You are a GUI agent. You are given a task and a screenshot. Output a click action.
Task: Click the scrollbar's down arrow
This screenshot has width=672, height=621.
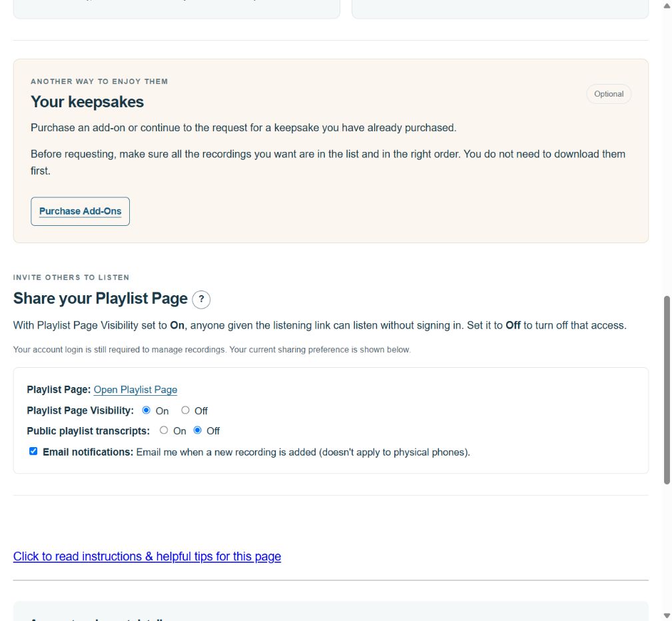[x=667, y=616]
